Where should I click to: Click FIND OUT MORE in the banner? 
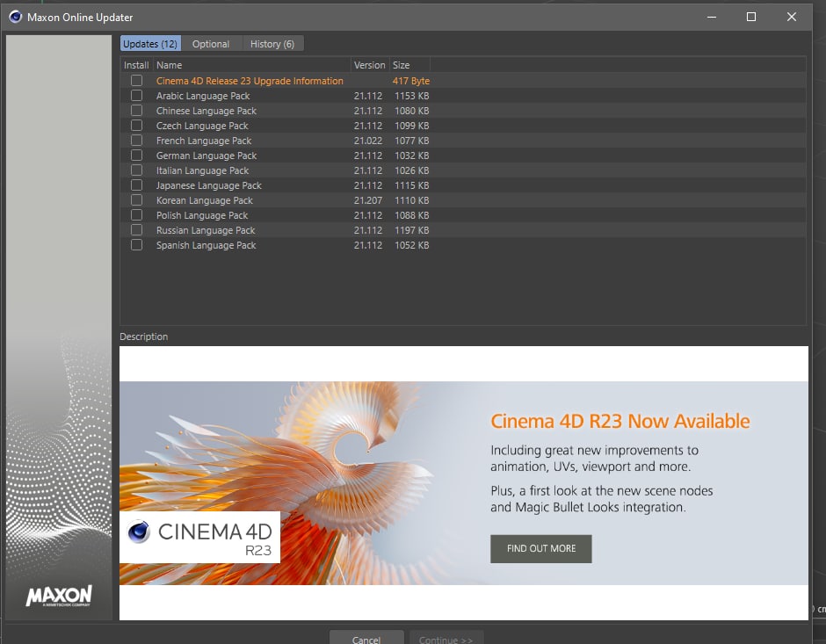[541, 549]
